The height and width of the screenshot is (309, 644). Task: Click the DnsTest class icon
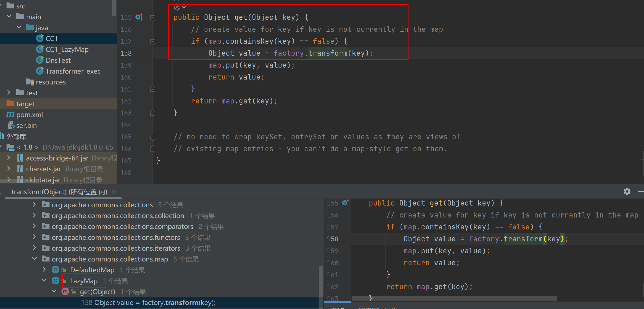click(x=40, y=60)
